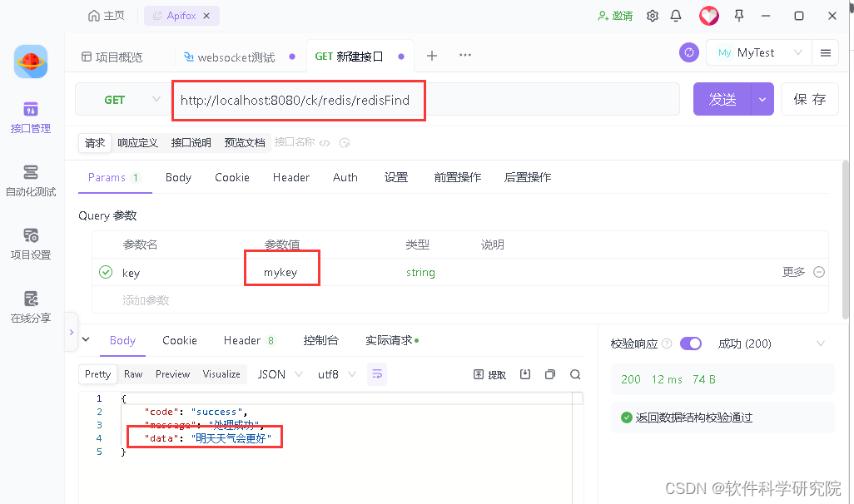Open the hamburger menu icon
The width and height of the screenshot is (854, 504).
[x=826, y=52]
